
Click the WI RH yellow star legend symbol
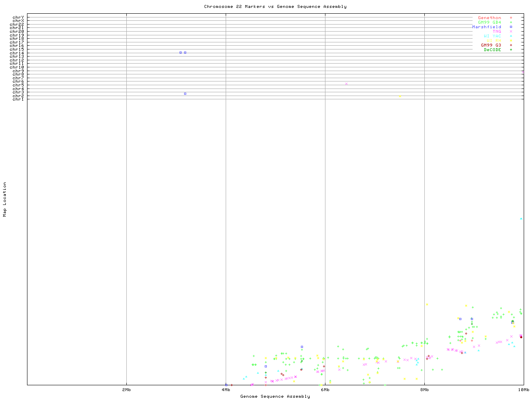click(511, 41)
